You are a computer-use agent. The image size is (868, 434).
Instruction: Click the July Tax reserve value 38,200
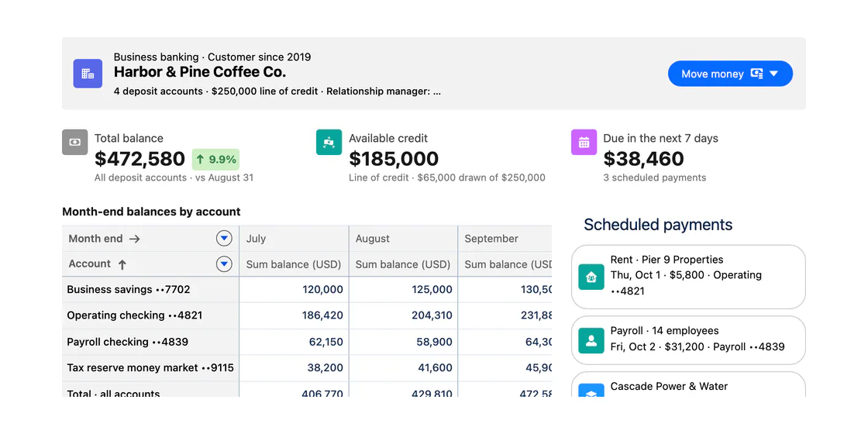point(326,368)
